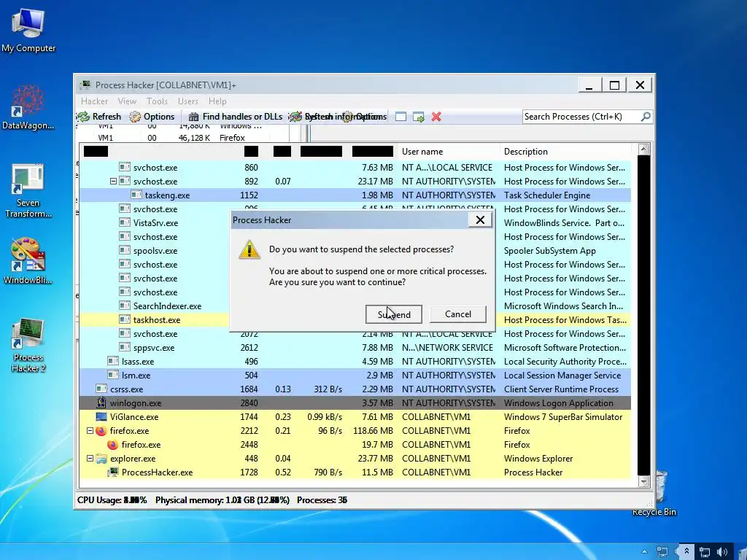Image resolution: width=747 pixels, height=560 pixels.
Task: Click the double chevron in system tray
Action: click(x=686, y=551)
